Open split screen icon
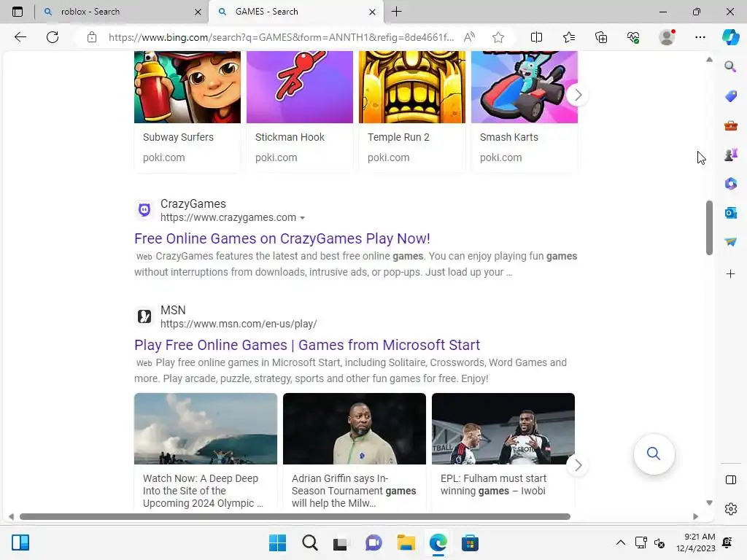The height and width of the screenshot is (560, 747). [536, 37]
